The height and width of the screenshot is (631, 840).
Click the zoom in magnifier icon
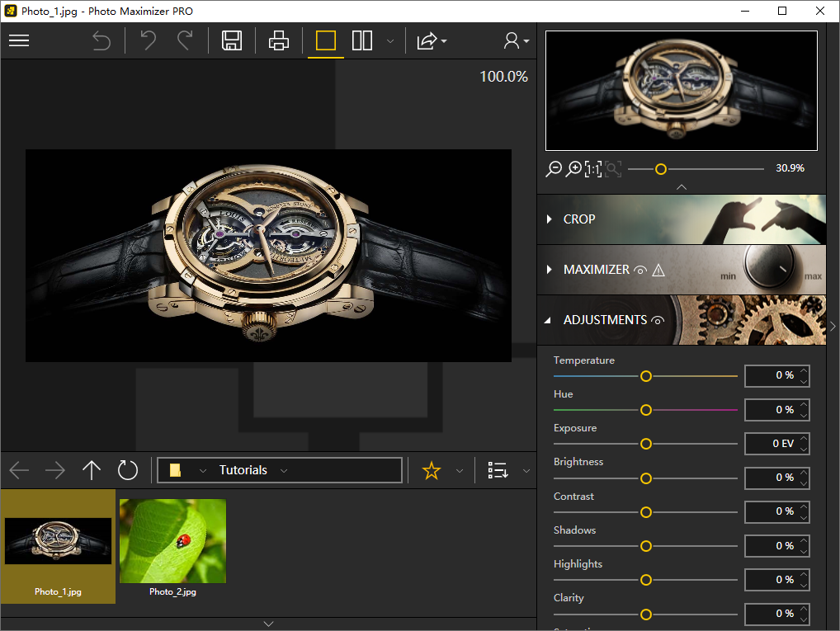click(x=573, y=169)
